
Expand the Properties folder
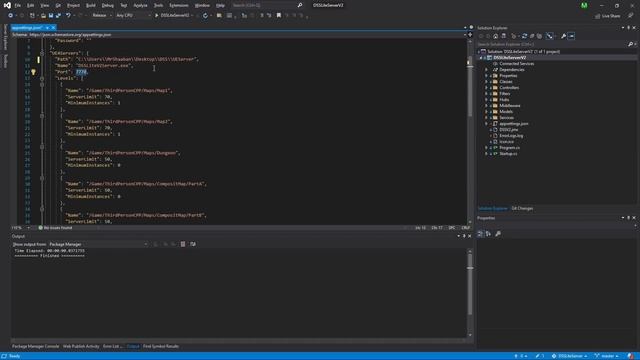(x=487, y=76)
